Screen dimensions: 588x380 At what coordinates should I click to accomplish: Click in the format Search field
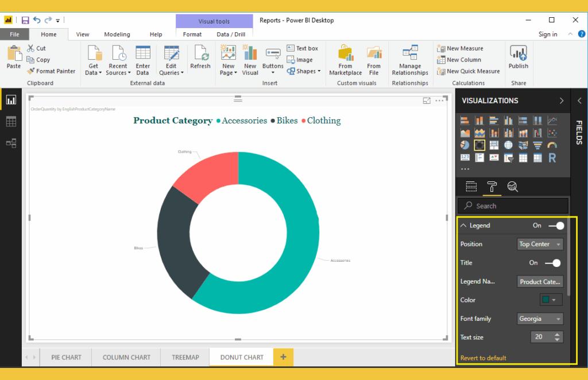513,205
